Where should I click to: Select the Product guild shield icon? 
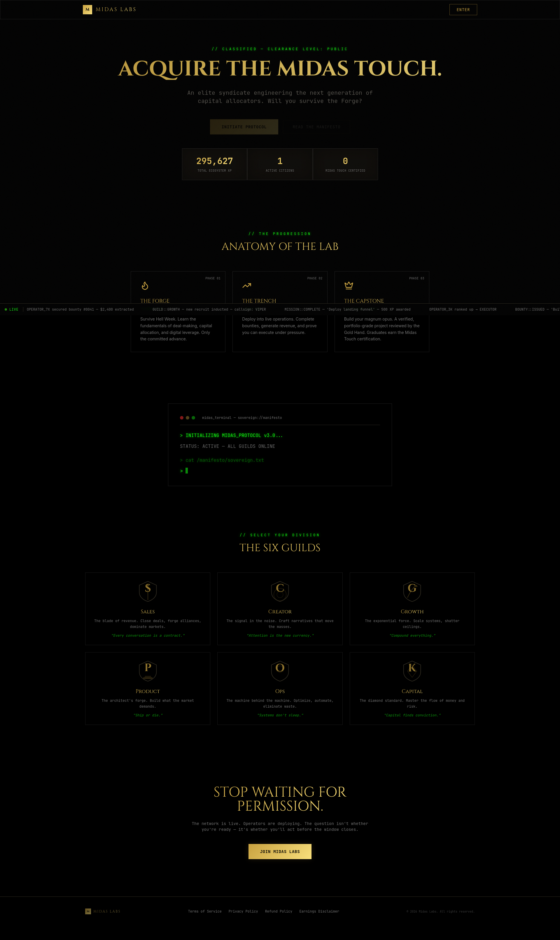pyautogui.click(x=148, y=671)
